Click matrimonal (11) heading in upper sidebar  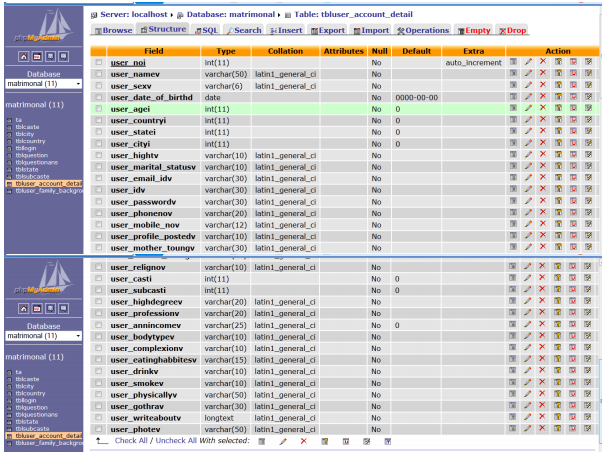(35, 105)
